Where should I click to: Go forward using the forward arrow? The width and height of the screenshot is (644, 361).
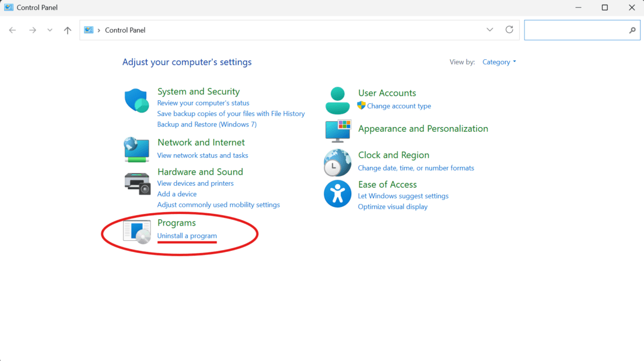(32, 30)
